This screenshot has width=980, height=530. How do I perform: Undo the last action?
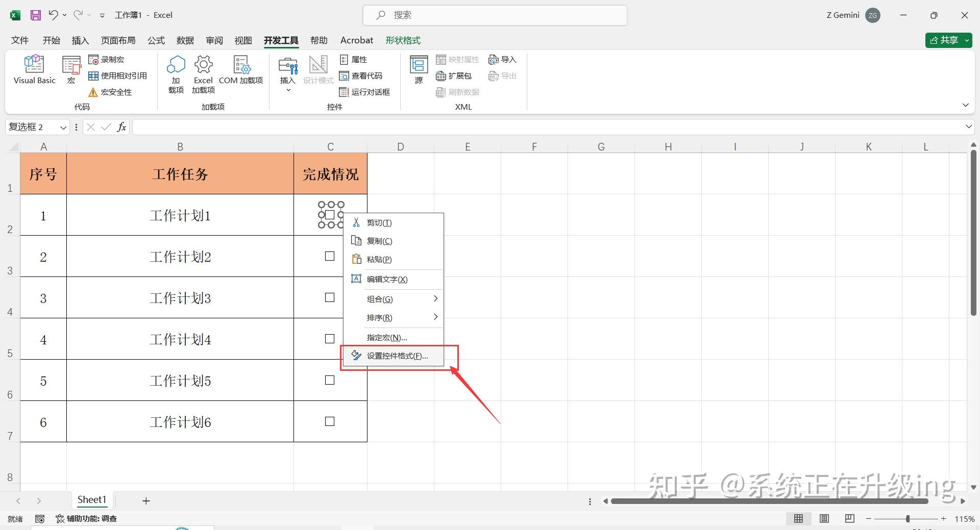[53, 15]
